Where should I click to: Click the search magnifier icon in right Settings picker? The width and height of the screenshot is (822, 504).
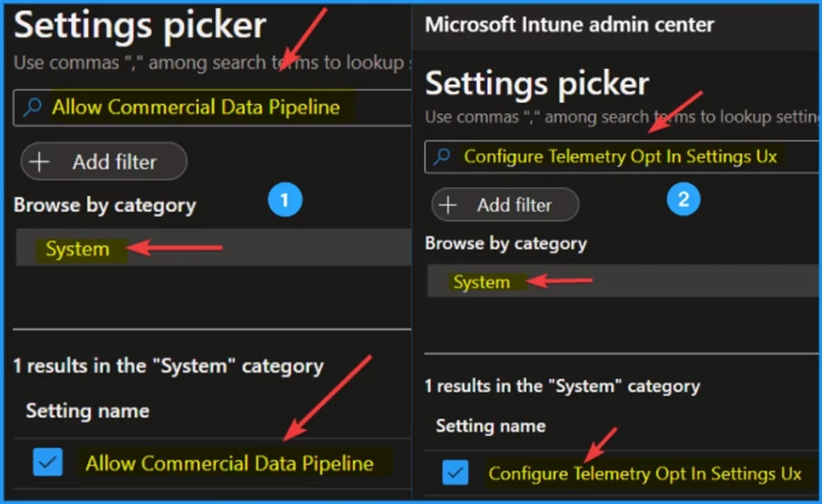coord(442,156)
